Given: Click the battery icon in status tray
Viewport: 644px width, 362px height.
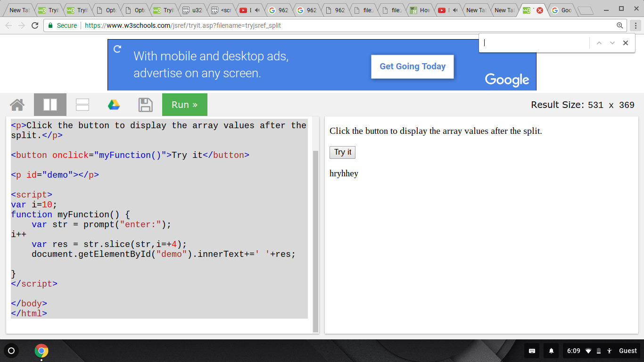Looking at the screenshot, I should (x=599, y=351).
